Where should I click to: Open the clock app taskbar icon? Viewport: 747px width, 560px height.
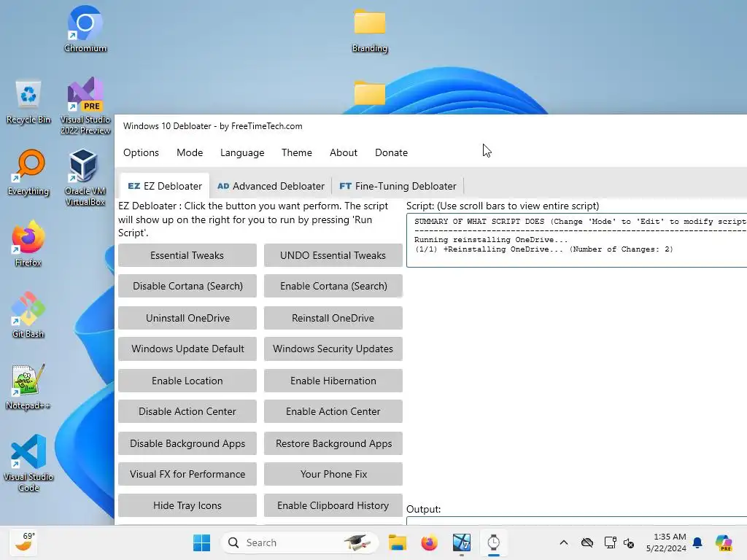click(494, 542)
